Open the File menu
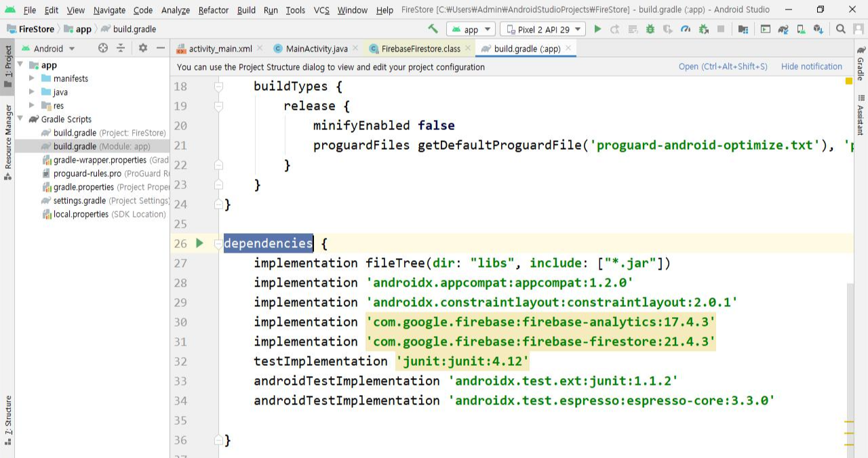This screenshot has height=458, width=868. point(30,10)
